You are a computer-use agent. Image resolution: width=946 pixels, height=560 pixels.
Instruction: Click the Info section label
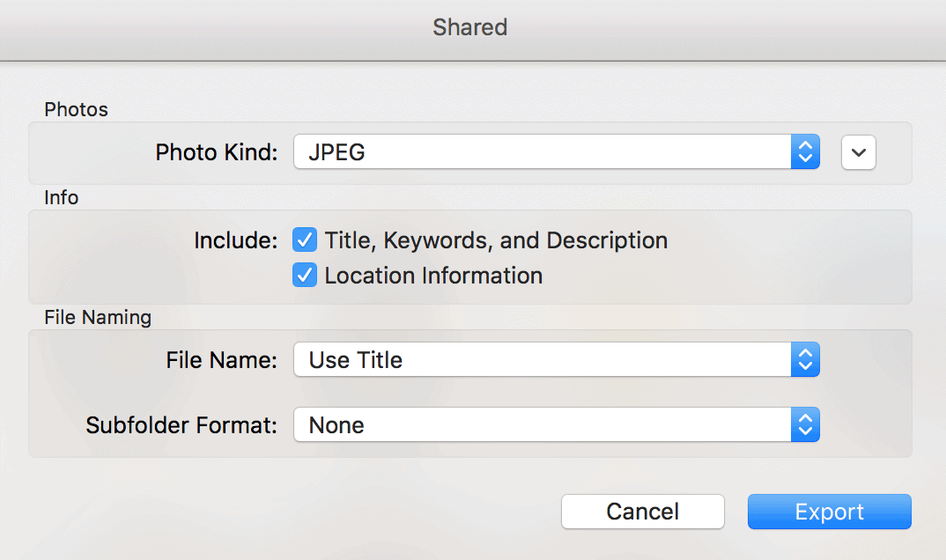pos(61,197)
